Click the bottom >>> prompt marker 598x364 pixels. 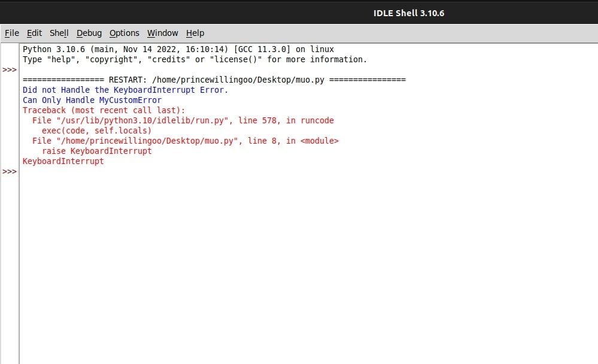click(9, 171)
